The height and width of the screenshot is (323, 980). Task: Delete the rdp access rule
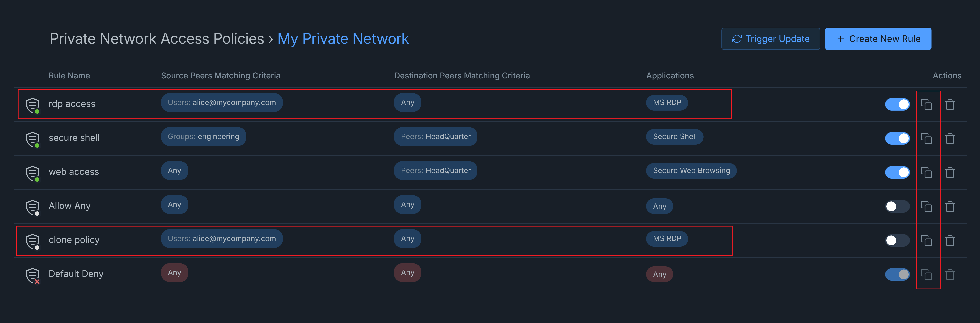point(950,104)
